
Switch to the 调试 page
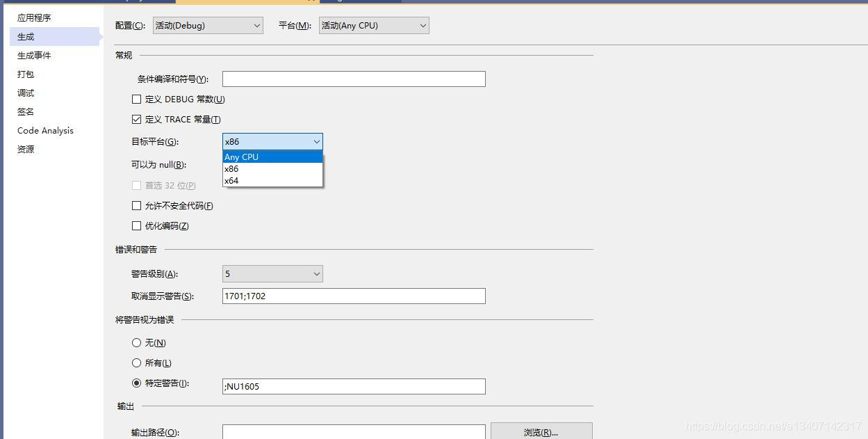click(26, 93)
